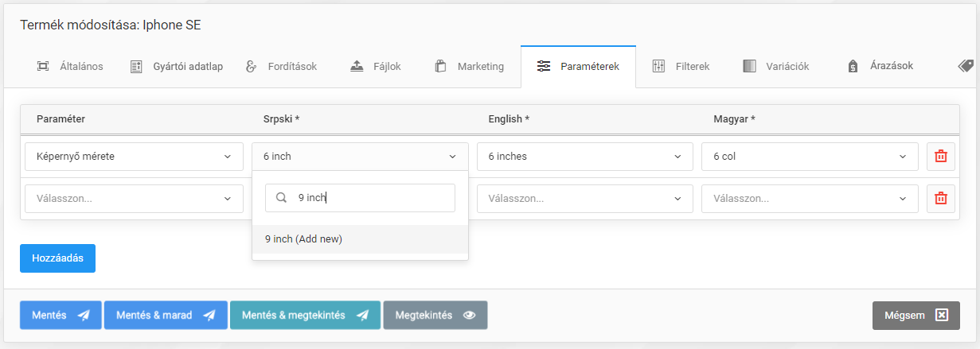Click the Mégsem cancel button
Screen dimensions: 980x349
(x=916, y=315)
